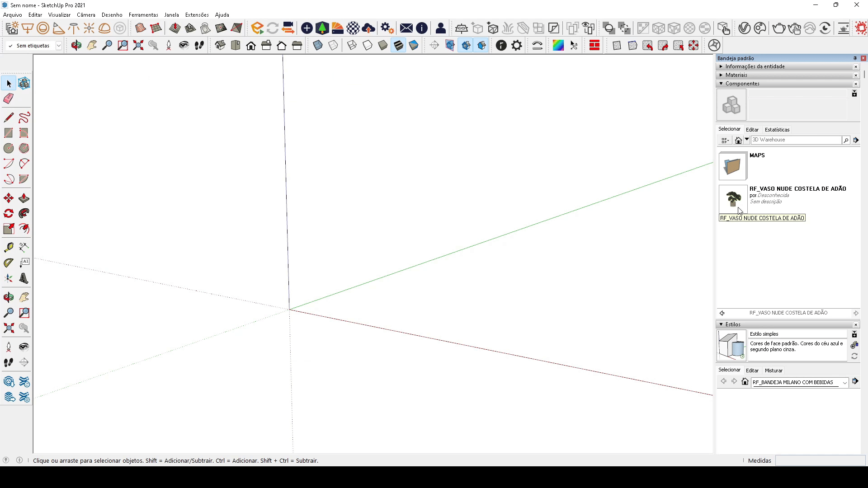The image size is (868, 488).
Task: Open the Extensões menu
Action: pyautogui.click(x=197, y=15)
